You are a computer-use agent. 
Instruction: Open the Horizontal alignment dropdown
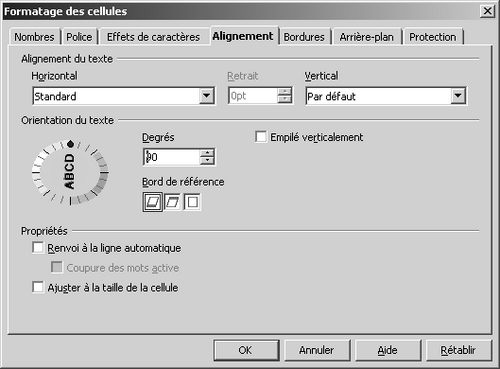(x=207, y=96)
